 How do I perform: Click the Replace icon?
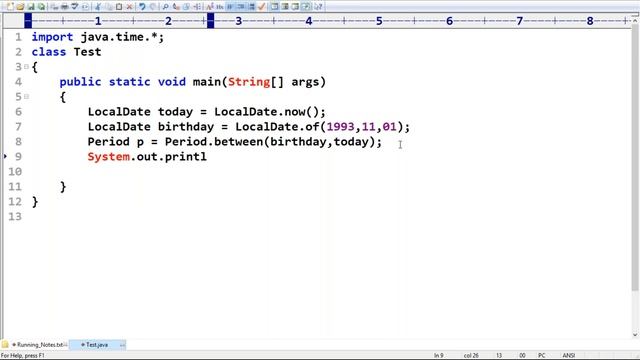click(x=176, y=7)
